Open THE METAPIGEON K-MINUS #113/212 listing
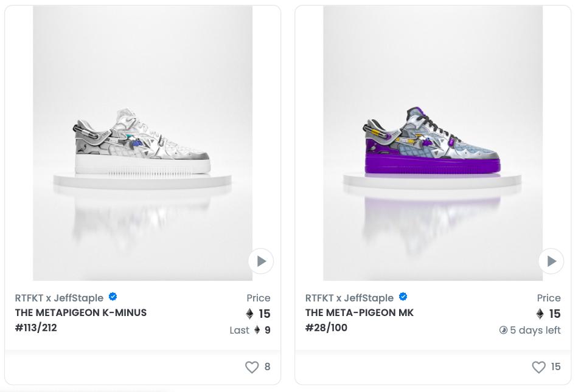This screenshot has width=581, height=392. [81, 320]
